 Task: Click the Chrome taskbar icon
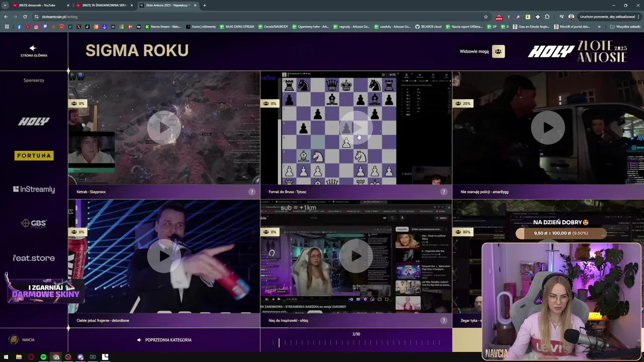[56, 357]
